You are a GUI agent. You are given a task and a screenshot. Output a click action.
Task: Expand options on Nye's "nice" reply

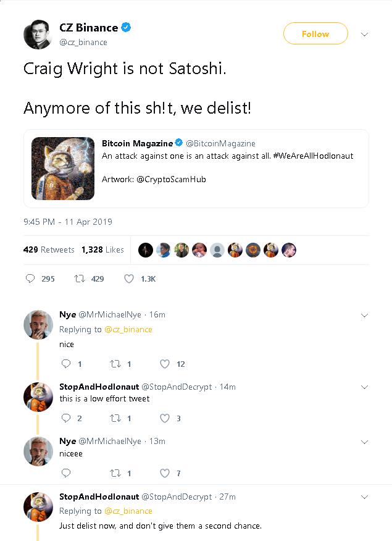point(364,315)
